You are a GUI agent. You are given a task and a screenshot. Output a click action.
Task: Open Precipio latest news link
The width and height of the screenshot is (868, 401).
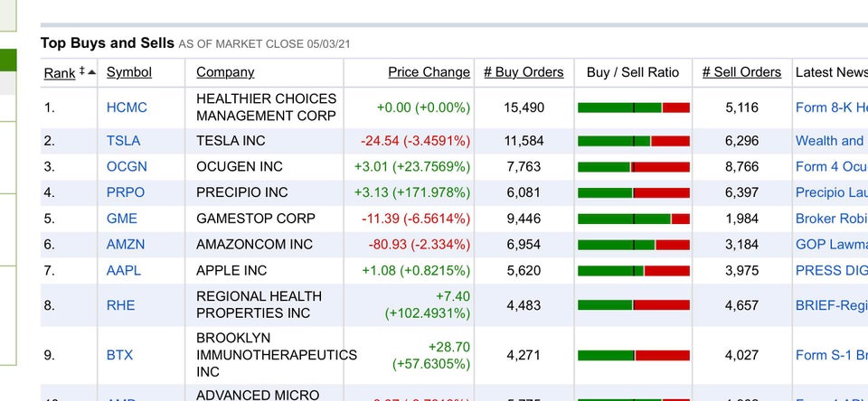point(832,192)
